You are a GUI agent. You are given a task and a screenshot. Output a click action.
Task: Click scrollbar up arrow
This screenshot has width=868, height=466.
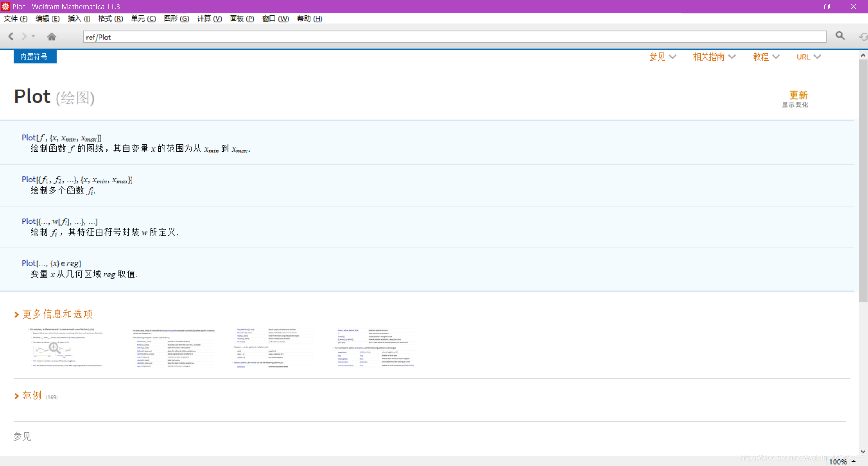click(863, 55)
